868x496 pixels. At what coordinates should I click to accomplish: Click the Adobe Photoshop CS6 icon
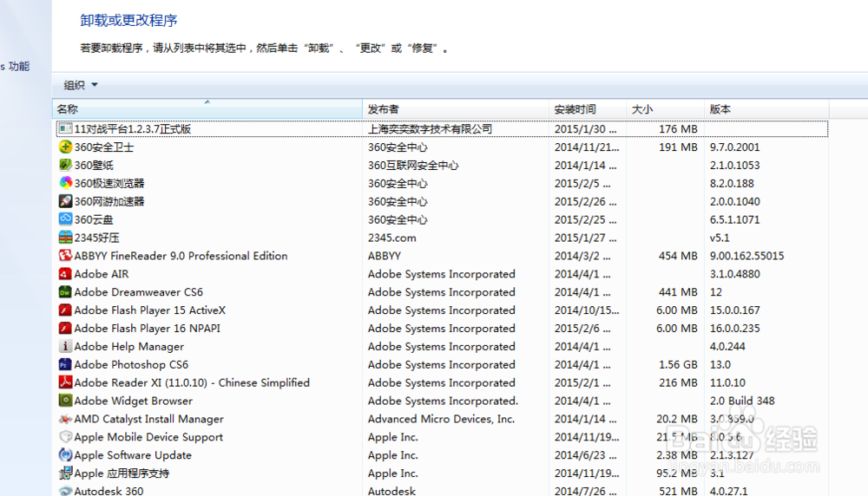coord(65,364)
